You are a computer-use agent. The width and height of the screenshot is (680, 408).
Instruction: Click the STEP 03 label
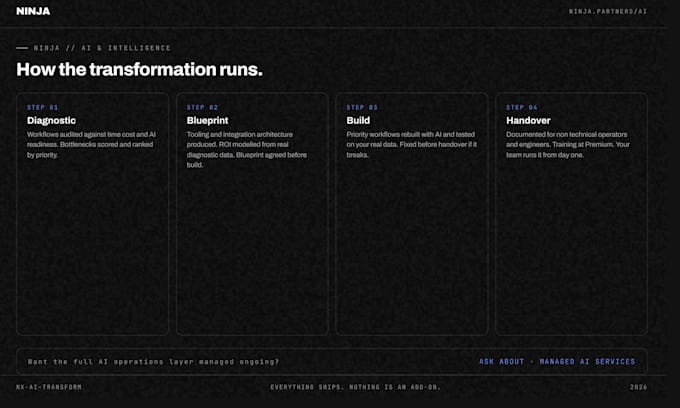tap(362, 107)
